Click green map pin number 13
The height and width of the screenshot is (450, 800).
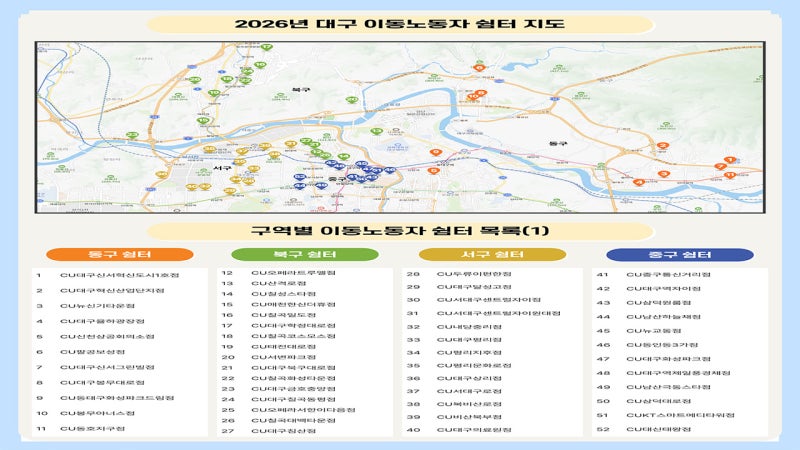coord(377,131)
